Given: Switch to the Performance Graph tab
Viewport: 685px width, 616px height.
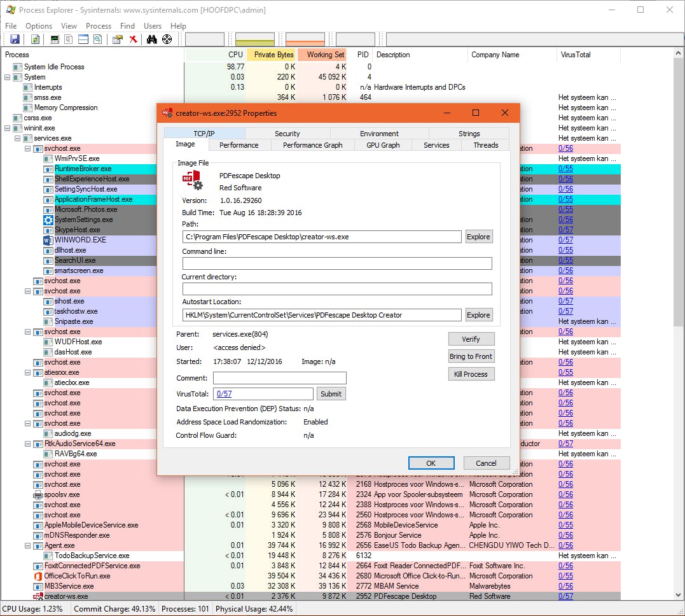Looking at the screenshot, I should pos(313,145).
